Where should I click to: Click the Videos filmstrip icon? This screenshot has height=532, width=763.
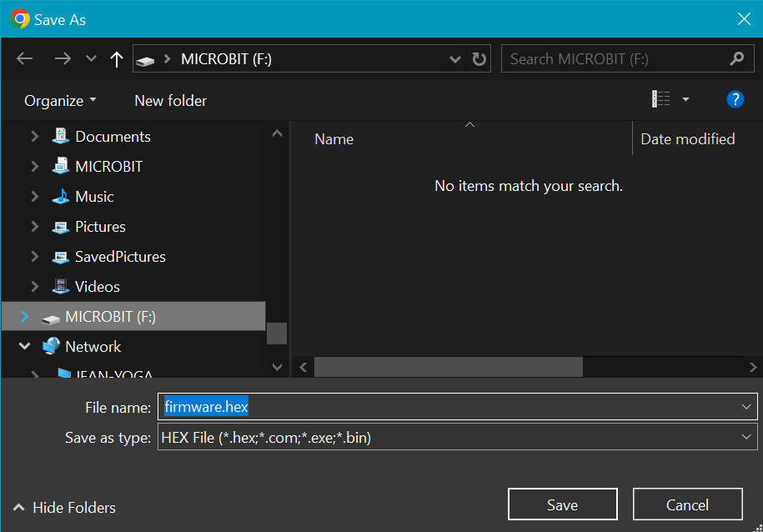[x=60, y=287]
